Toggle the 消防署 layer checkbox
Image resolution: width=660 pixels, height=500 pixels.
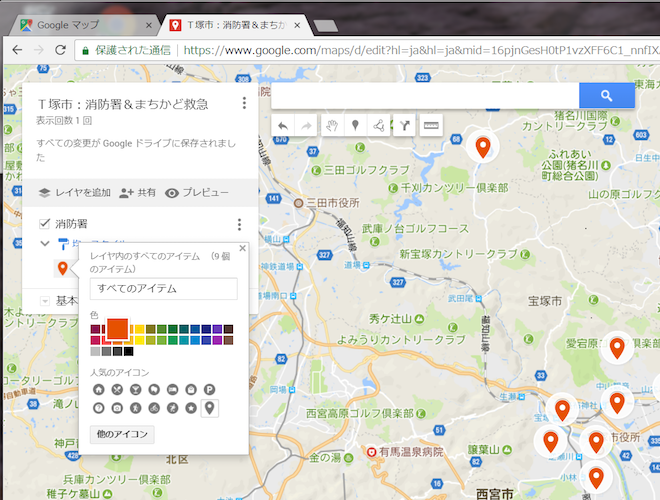point(44,223)
